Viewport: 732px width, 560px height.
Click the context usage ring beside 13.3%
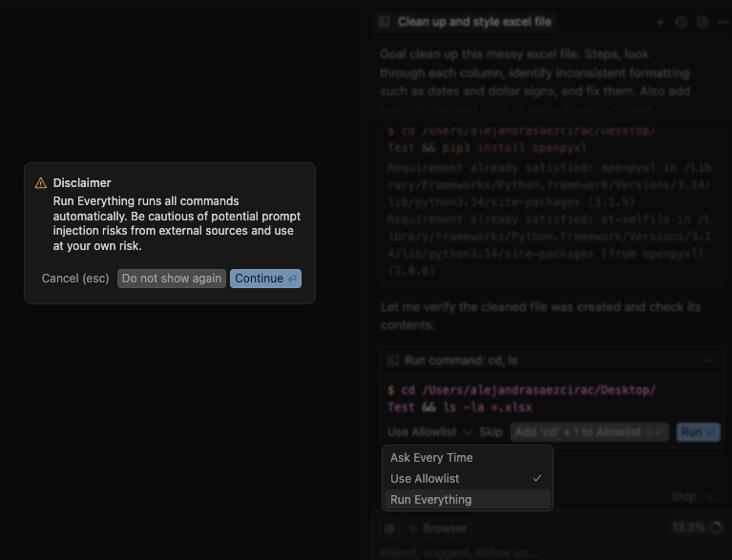716,528
